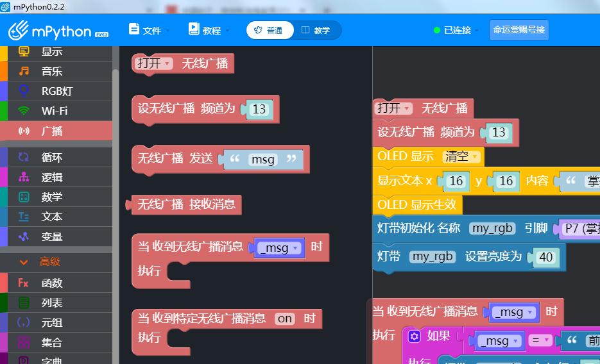Select the OLED 显示生效 block
This screenshot has width=600, height=364.
coord(417,204)
